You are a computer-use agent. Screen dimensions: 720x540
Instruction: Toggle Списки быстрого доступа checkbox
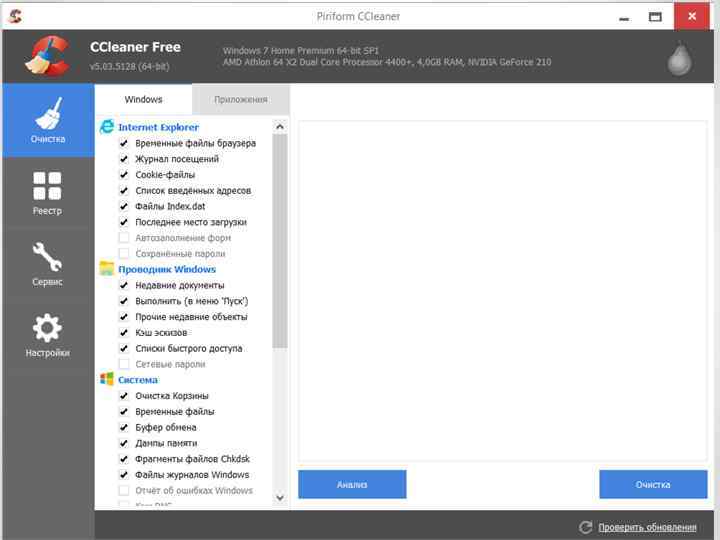(x=124, y=348)
